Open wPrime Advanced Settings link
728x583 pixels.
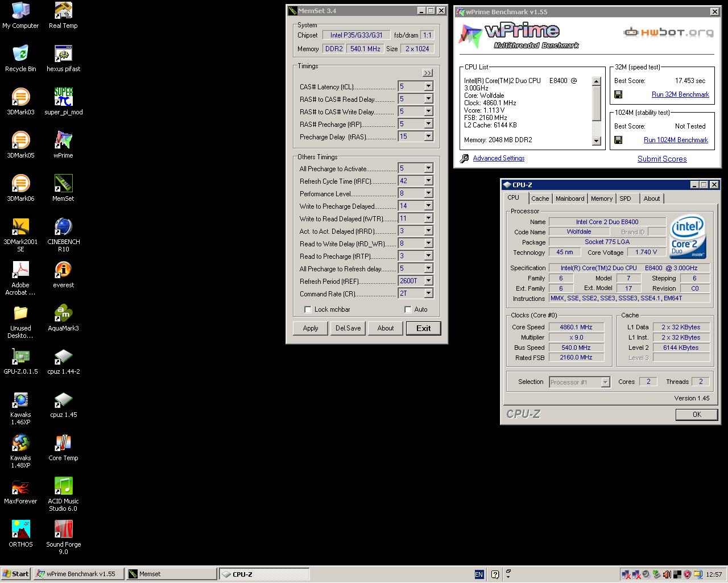[499, 158]
